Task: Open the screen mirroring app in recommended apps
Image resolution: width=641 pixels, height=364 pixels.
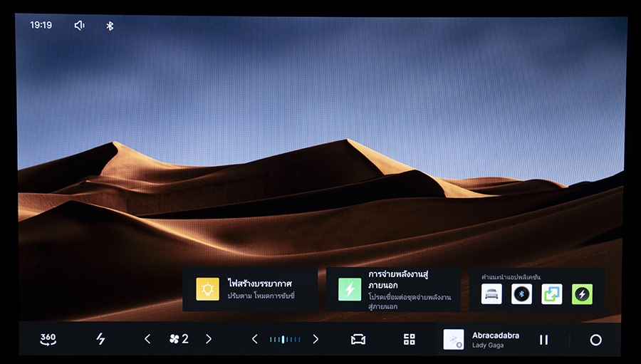Action: [552, 293]
